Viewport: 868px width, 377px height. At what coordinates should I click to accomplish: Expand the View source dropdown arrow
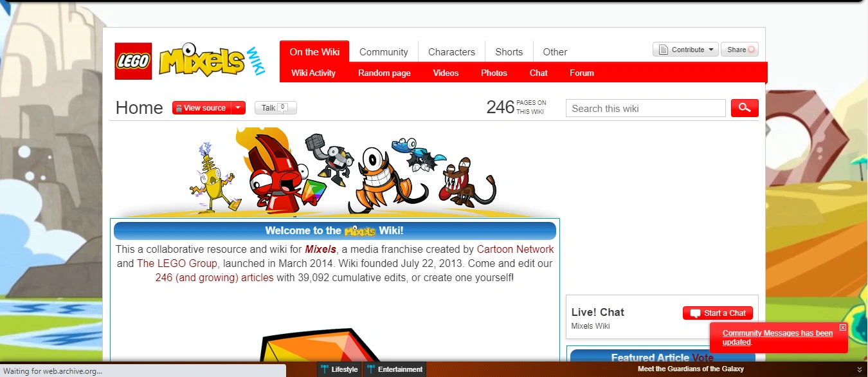[238, 108]
